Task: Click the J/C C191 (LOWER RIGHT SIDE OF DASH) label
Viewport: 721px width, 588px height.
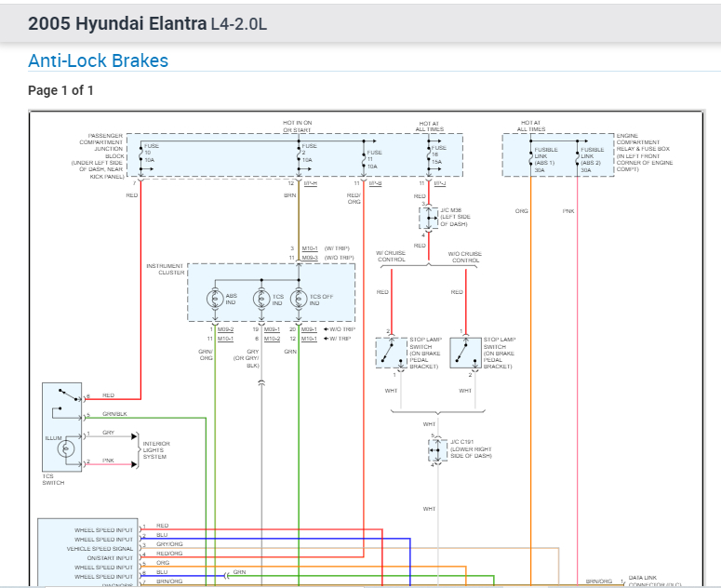Action: (472, 448)
